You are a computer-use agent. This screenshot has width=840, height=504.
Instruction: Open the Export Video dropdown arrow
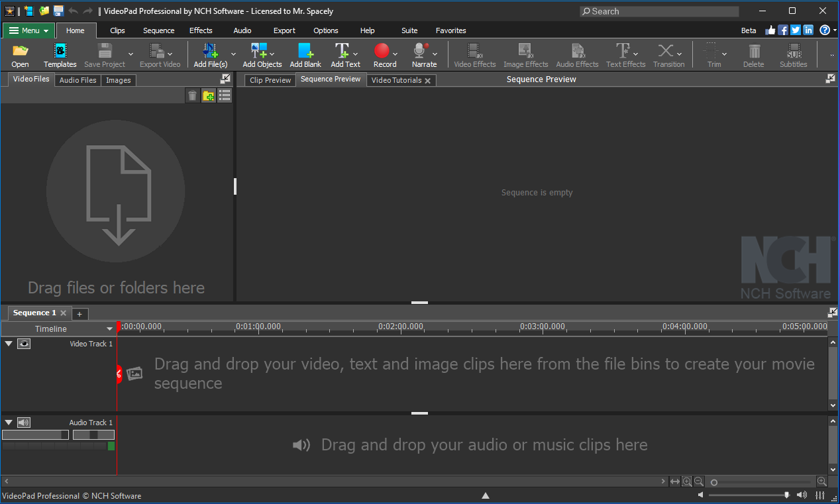click(x=170, y=54)
